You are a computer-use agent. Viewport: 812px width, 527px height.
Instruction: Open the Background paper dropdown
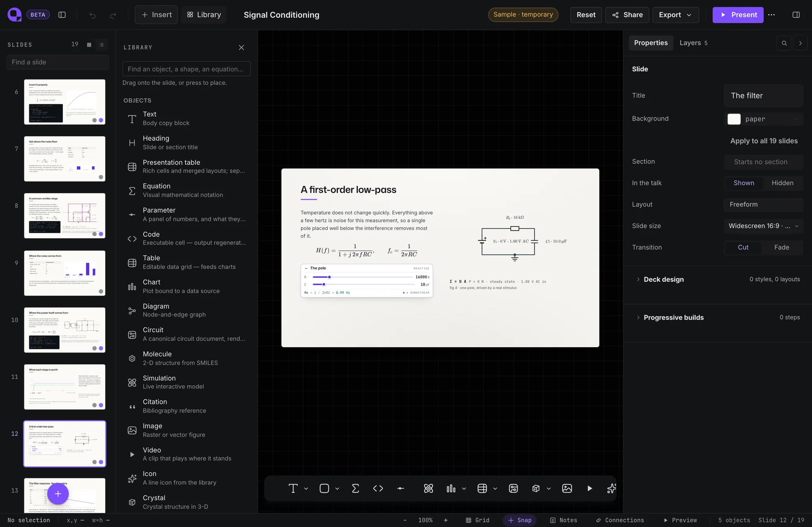coord(763,119)
